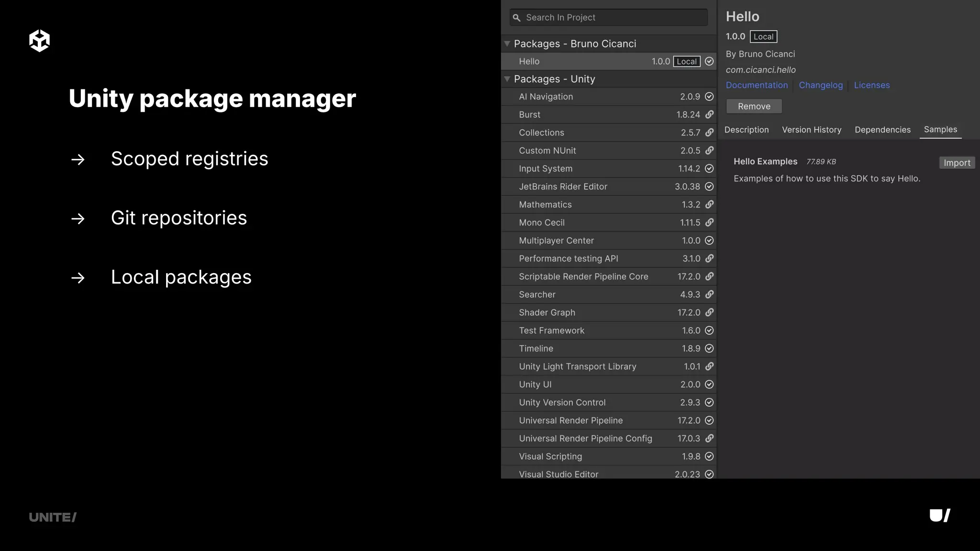980x551 pixels.
Task: Click the Local tag in the Hello list row
Action: [x=687, y=61]
